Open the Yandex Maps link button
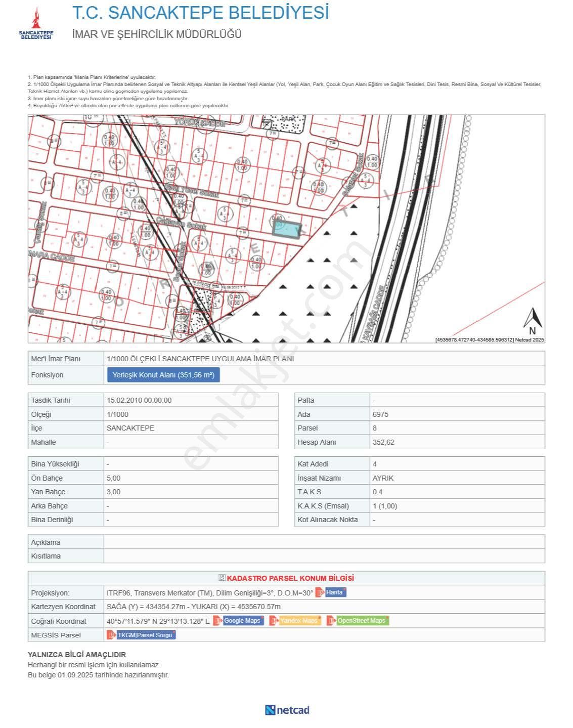This screenshot has height=728, width=573. coord(300,621)
